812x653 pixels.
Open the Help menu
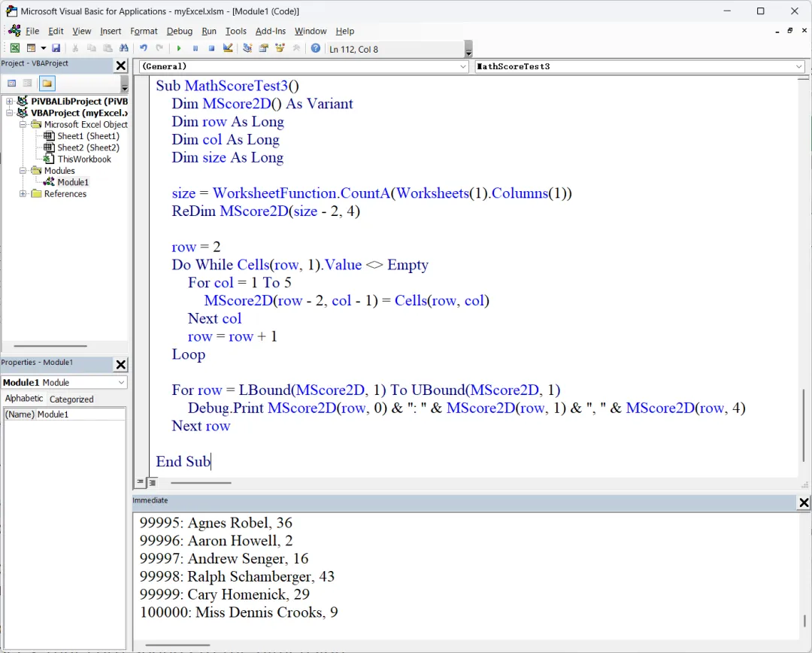pos(345,31)
